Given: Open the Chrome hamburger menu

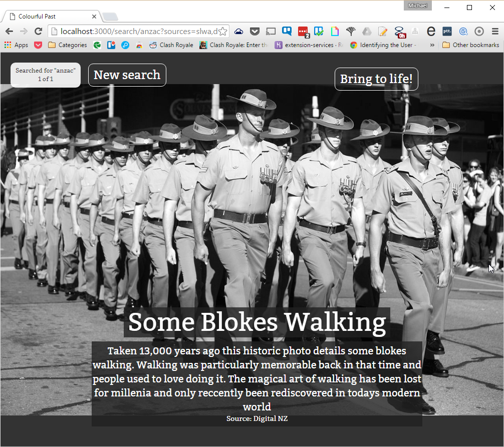Looking at the screenshot, I should tap(495, 32).
